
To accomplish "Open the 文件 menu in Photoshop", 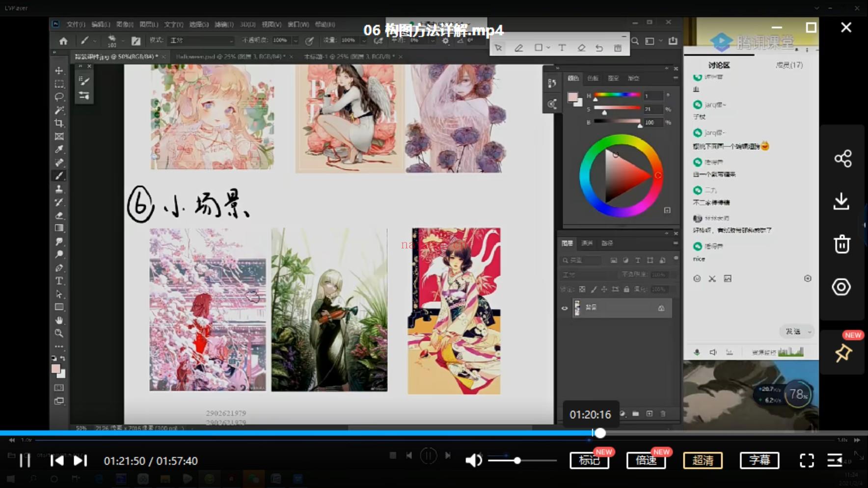I will click(x=76, y=24).
